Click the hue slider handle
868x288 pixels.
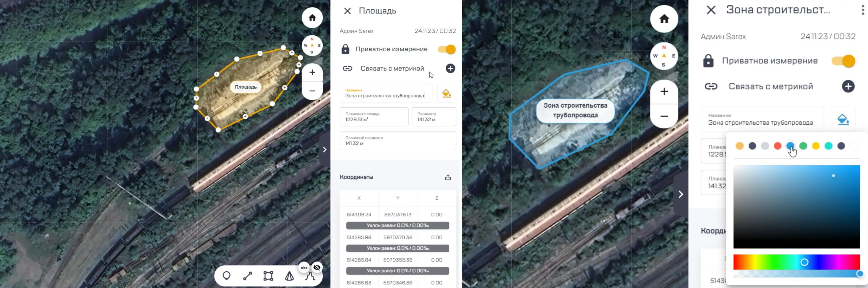(804, 262)
